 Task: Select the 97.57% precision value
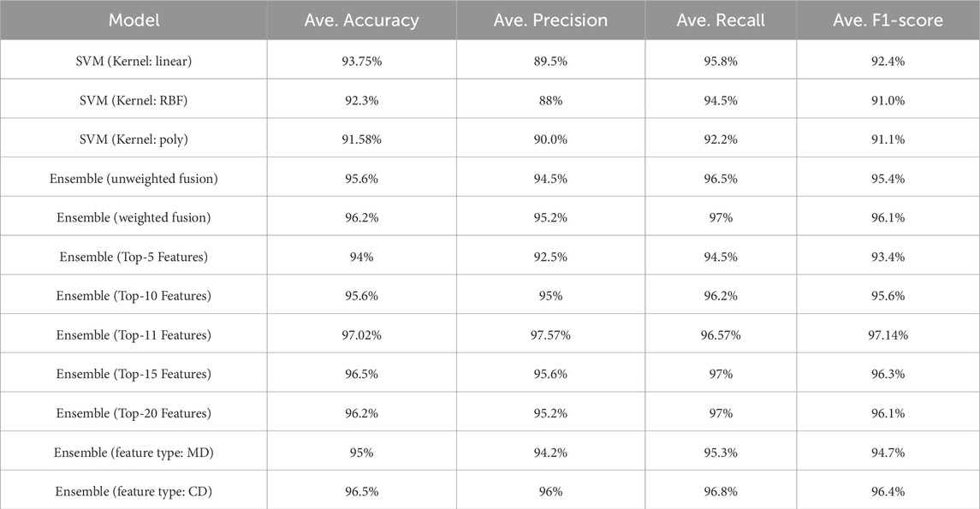coord(549,335)
